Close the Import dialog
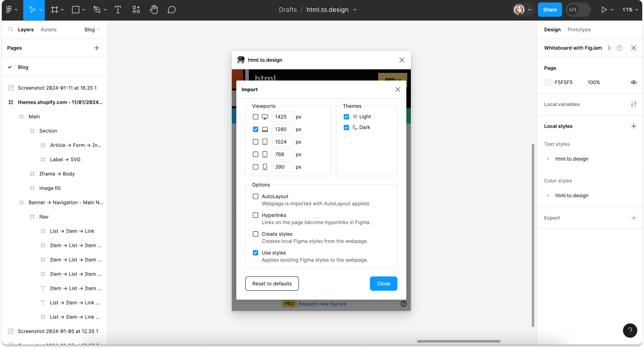 pyautogui.click(x=398, y=89)
